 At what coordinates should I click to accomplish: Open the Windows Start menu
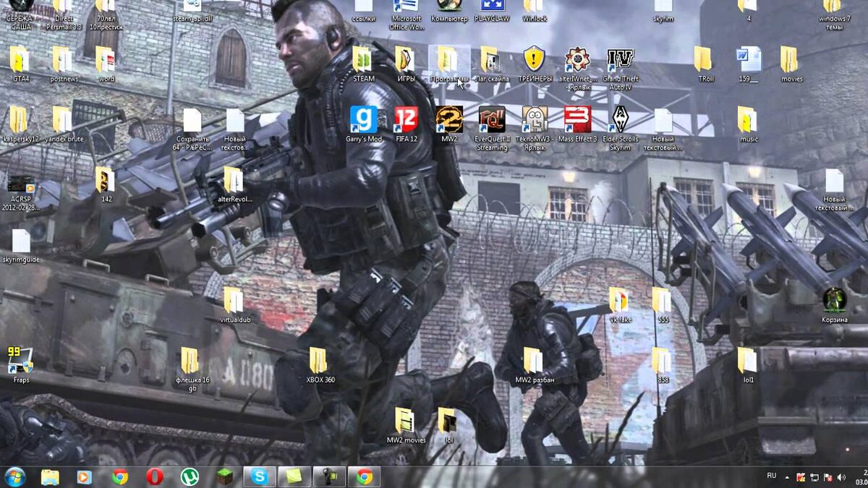(x=14, y=477)
